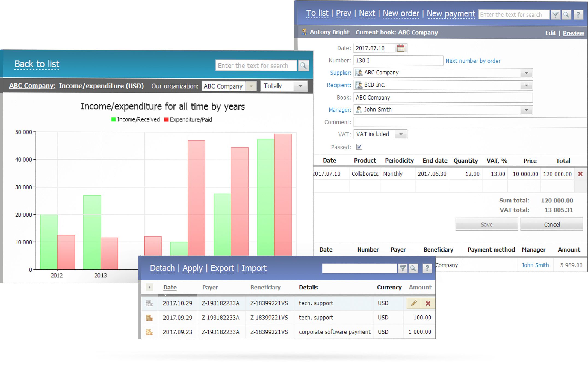
Task: Delete the 2017.10.29 payment row
Action: [428, 303]
